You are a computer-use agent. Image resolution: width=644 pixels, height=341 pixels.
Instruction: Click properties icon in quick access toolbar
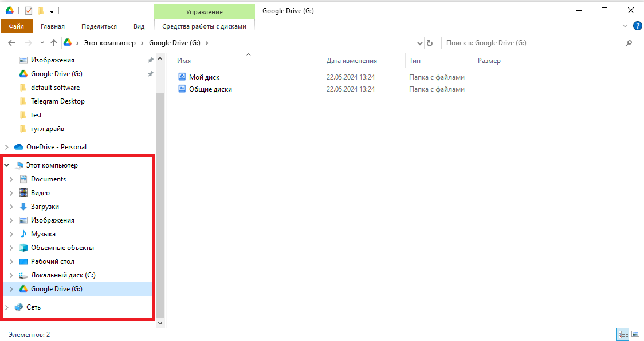click(29, 11)
